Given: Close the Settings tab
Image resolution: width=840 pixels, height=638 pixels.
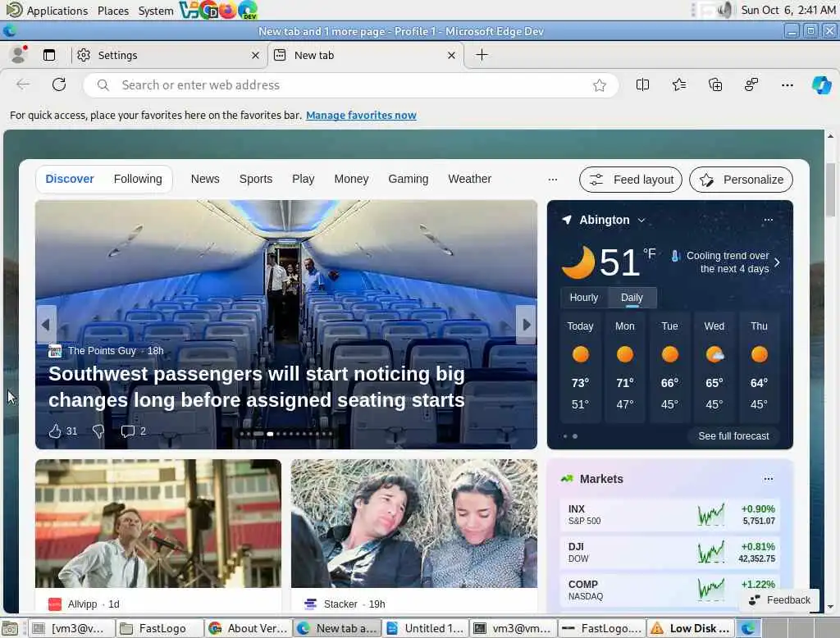Looking at the screenshot, I should (256, 55).
